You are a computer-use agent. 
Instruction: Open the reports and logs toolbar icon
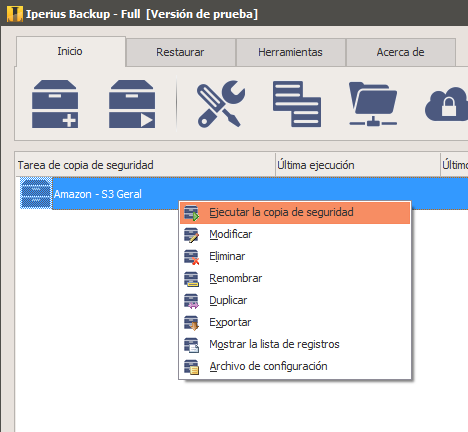(x=297, y=104)
